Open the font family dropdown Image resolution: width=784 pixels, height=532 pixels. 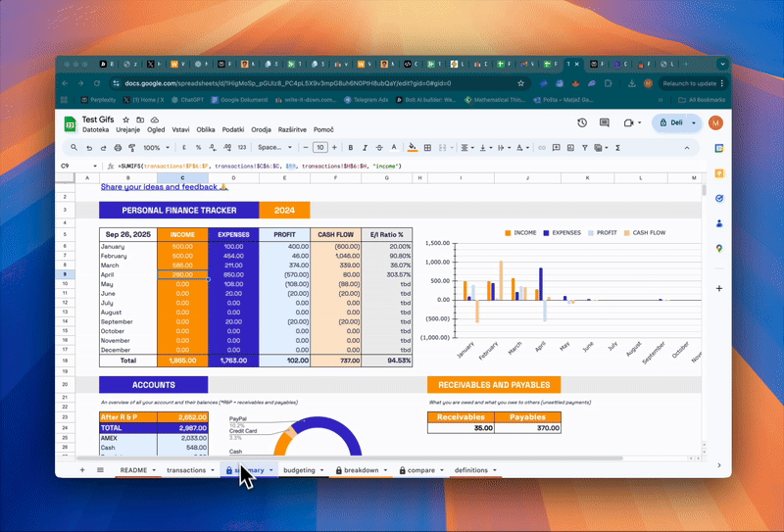pyautogui.click(x=270, y=148)
